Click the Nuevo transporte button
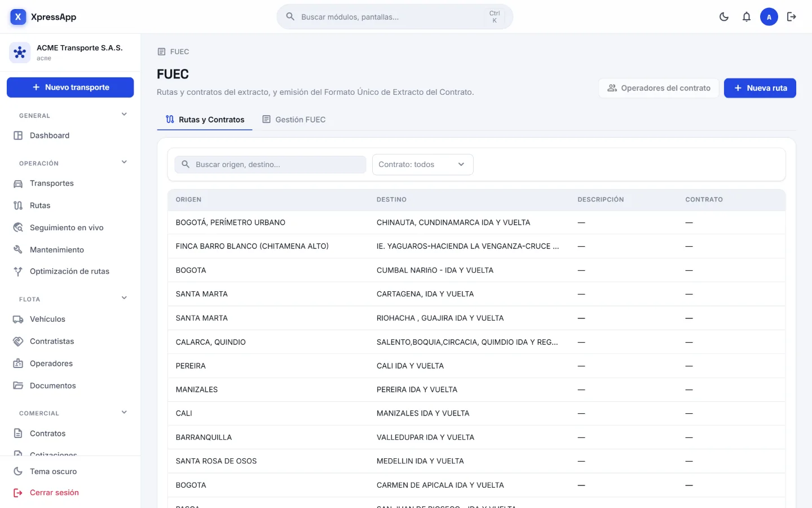 70,87
